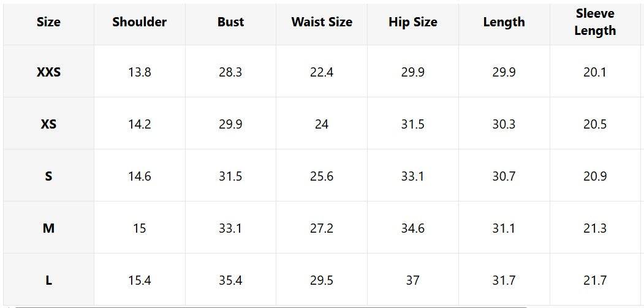Select the Hip Size column header

click(x=412, y=22)
